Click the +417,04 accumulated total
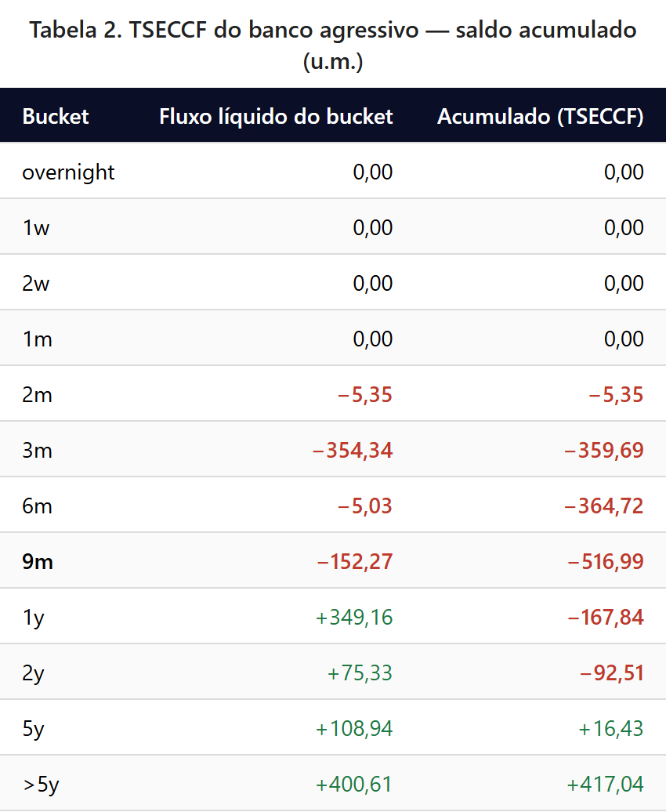This screenshot has height=812, width=666. coord(603,785)
